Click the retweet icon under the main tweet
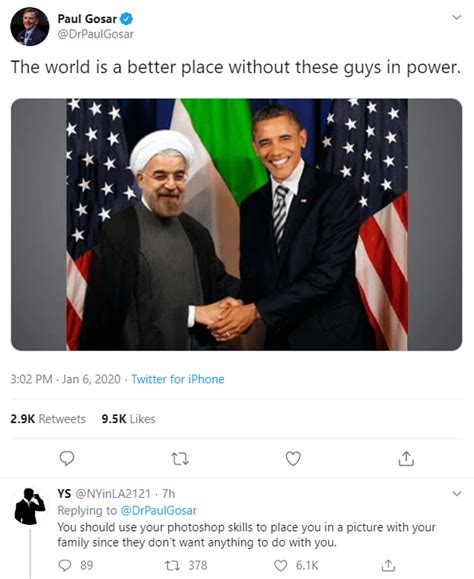Screen dimensions: 474x579 point(180,459)
